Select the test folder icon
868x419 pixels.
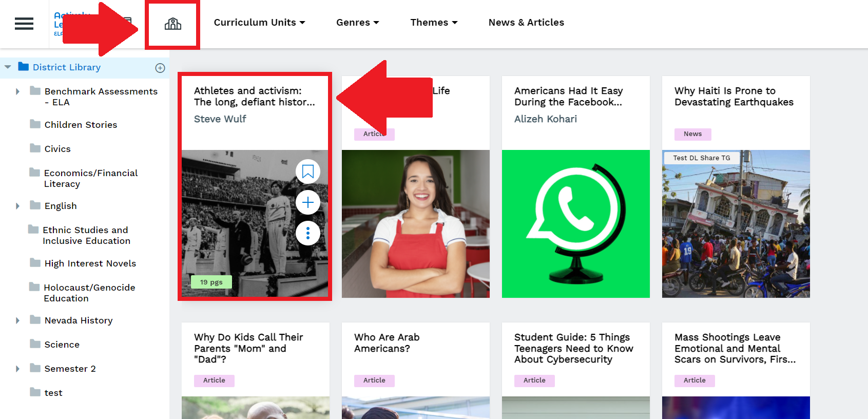click(35, 392)
